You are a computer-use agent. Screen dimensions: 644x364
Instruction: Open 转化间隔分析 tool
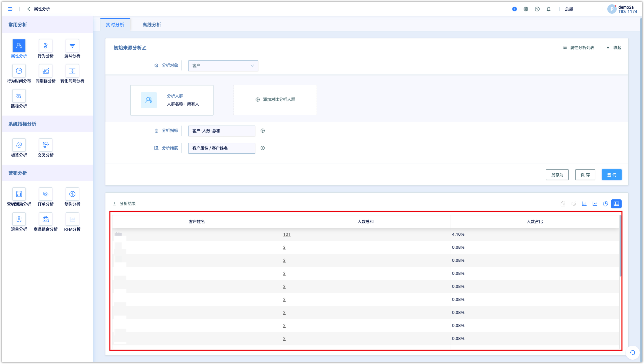pos(72,71)
